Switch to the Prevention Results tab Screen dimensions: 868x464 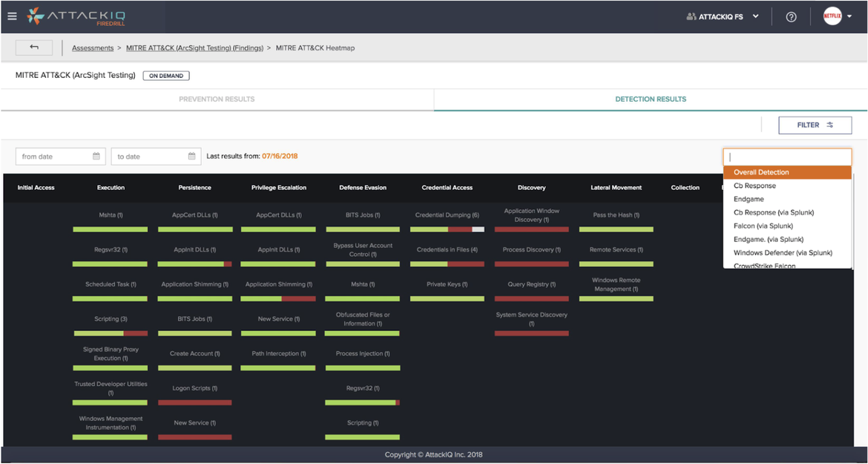[217, 99]
